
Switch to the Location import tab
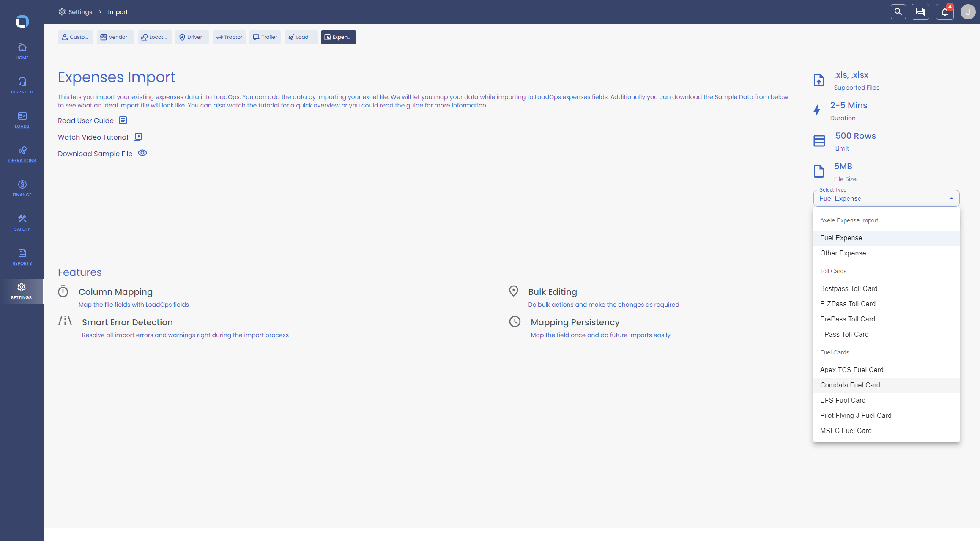coord(155,37)
